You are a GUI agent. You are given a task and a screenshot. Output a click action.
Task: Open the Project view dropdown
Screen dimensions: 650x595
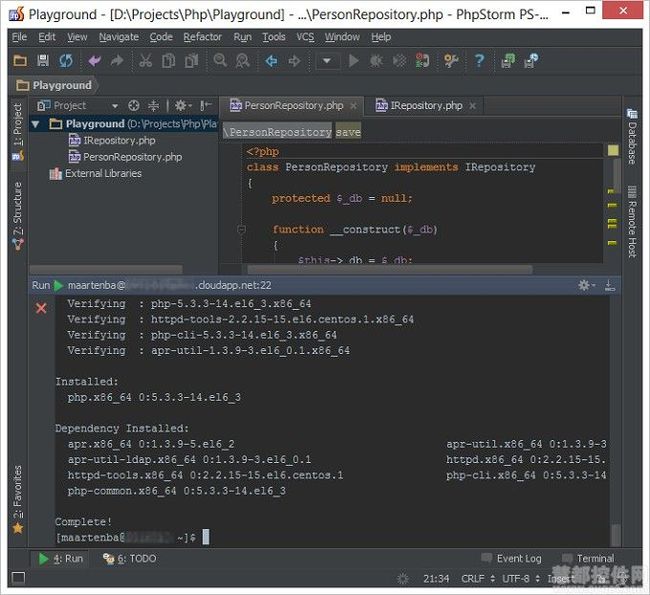(114, 106)
